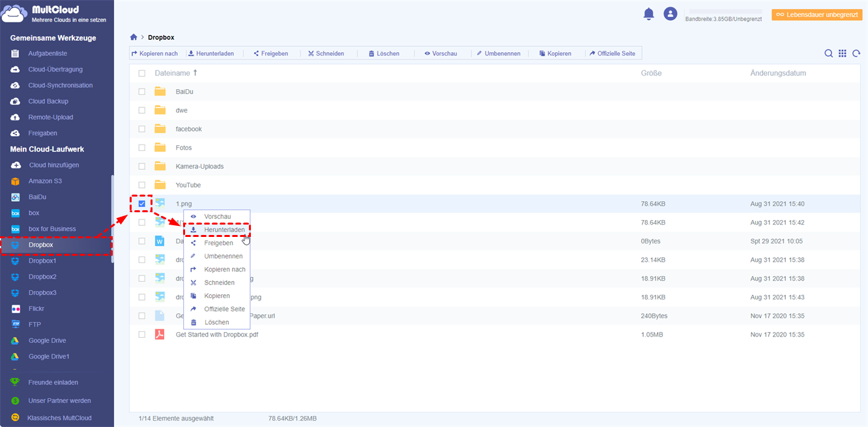Open Amazon S3 cloud drive
Viewport: 868px width, 427px height.
point(45,181)
